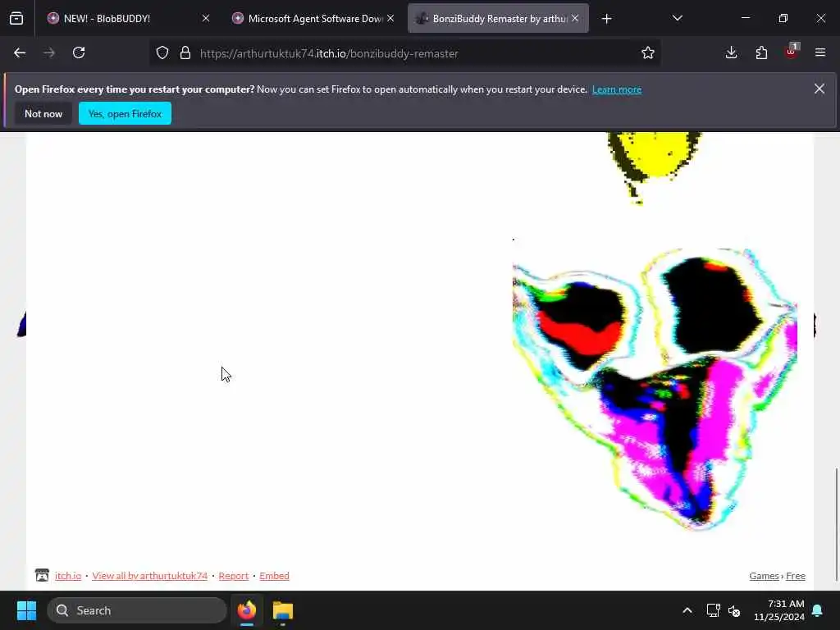Open the network status tray icon
The image size is (840, 630).
click(713, 610)
